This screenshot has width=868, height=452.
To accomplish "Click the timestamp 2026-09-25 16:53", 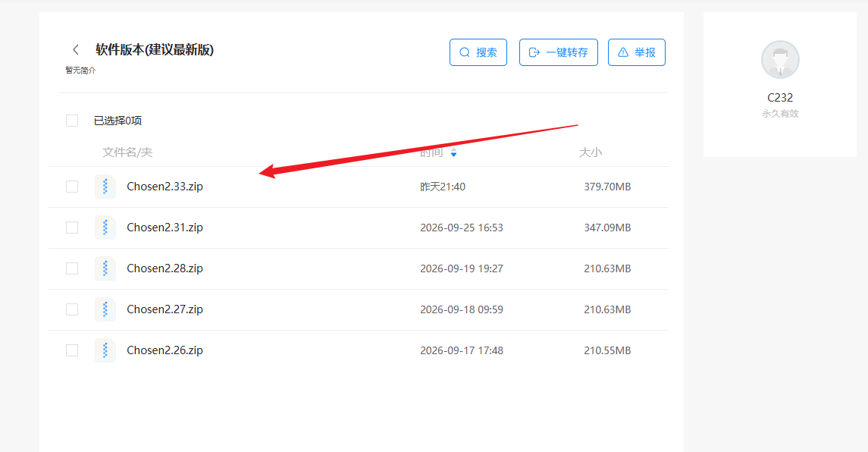I will coord(462,228).
